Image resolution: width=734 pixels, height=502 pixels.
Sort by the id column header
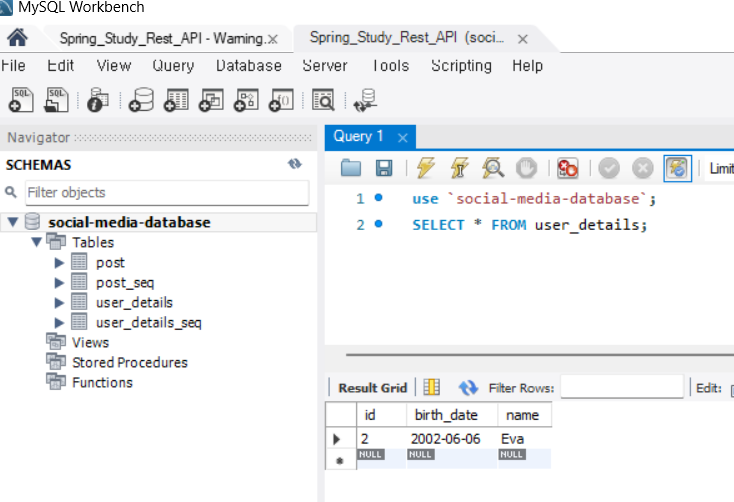[381, 414]
